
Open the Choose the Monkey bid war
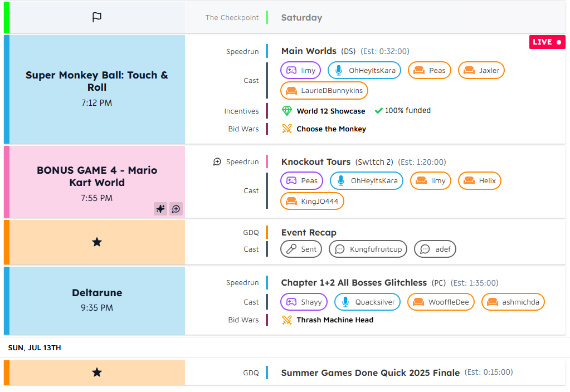(x=331, y=129)
